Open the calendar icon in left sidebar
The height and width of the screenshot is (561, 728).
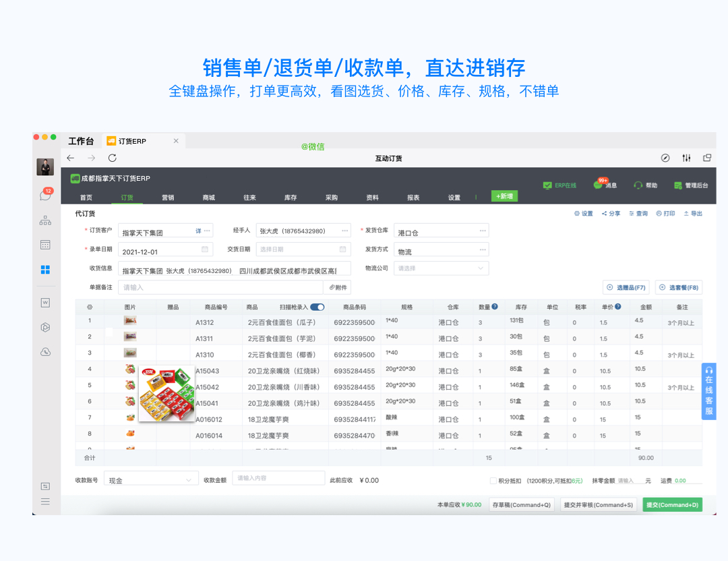pyautogui.click(x=46, y=245)
